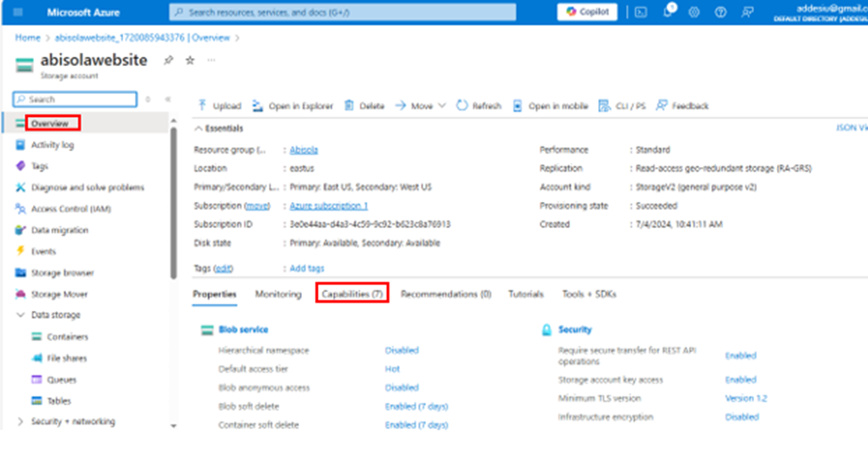
Task: Click Feedback in the toolbar
Action: coord(682,105)
